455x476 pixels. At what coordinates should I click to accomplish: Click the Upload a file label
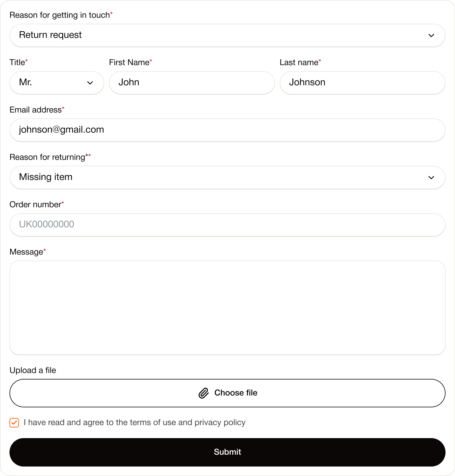[x=33, y=370]
